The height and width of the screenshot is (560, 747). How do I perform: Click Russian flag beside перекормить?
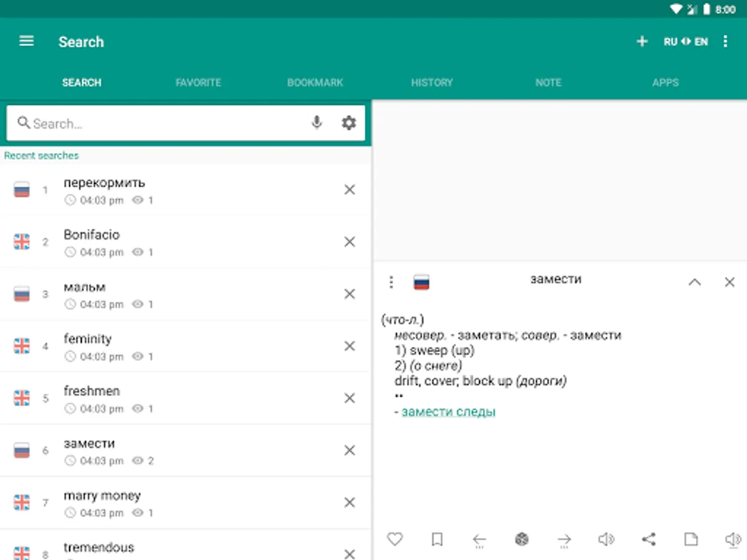22,190
